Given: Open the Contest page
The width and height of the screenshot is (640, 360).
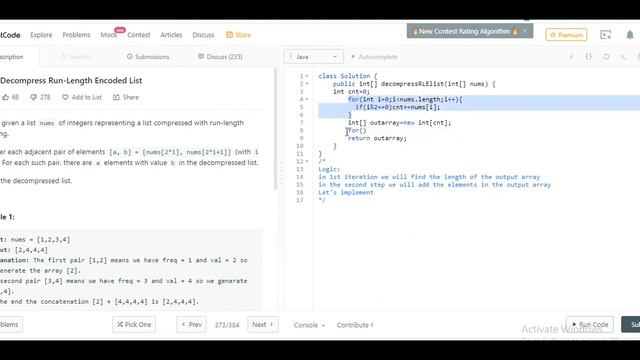Looking at the screenshot, I should coord(139,35).
